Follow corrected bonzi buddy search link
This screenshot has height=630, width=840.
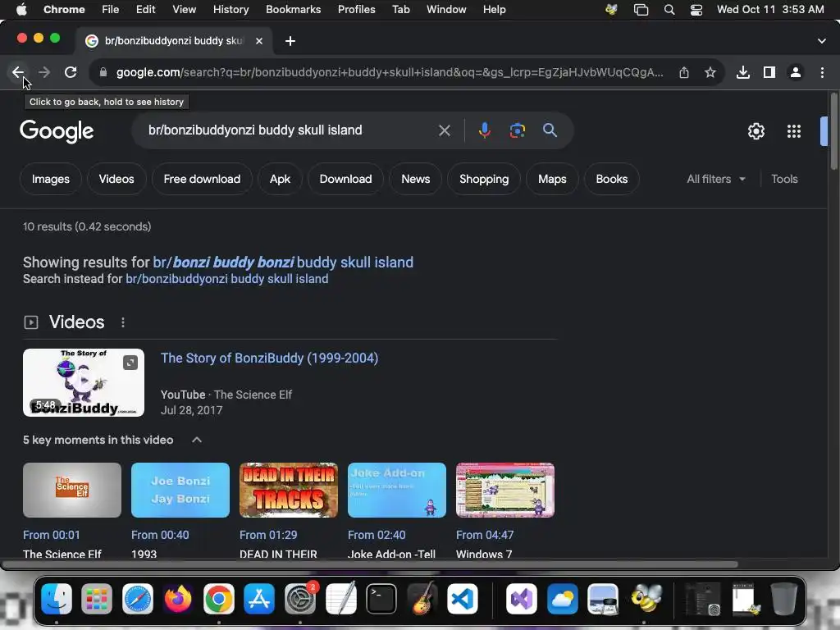(x=283, y=262)
